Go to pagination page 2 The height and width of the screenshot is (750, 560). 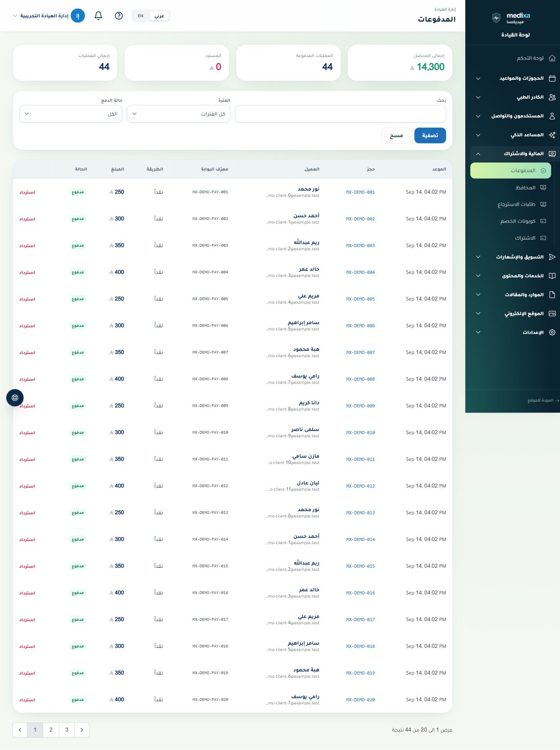tap(51, 730)
